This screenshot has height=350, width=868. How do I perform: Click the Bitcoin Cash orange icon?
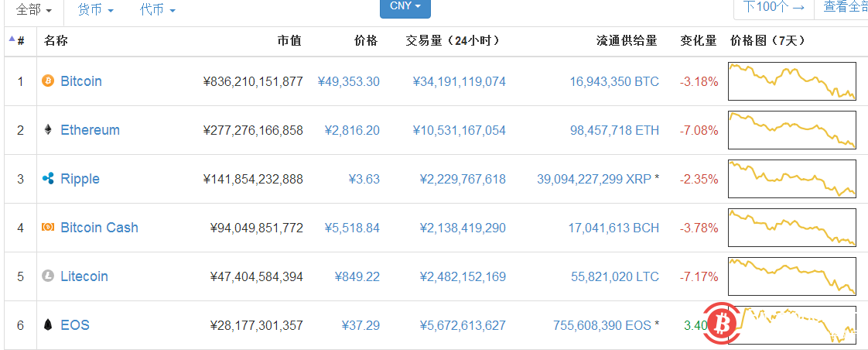(x=48, y=228)
